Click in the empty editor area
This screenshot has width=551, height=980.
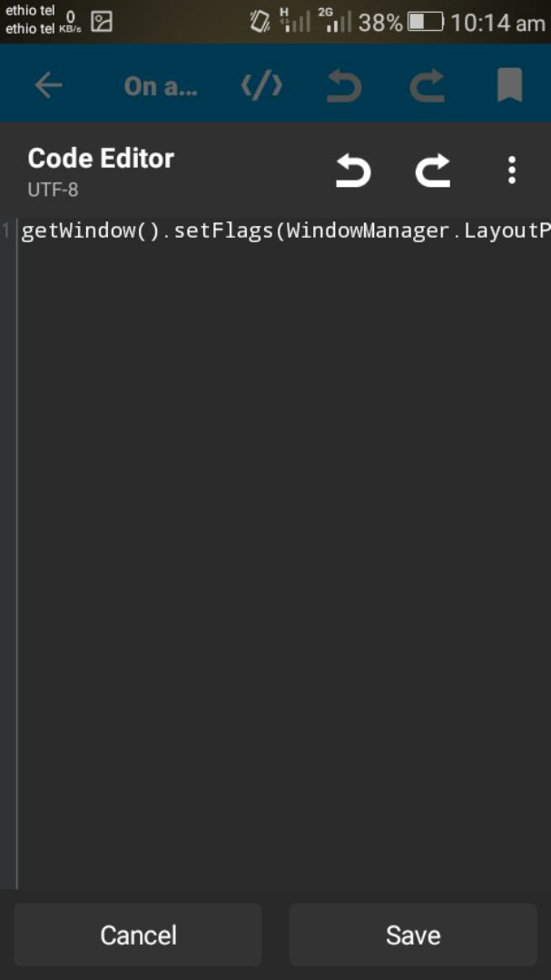(x=284, y=563)
